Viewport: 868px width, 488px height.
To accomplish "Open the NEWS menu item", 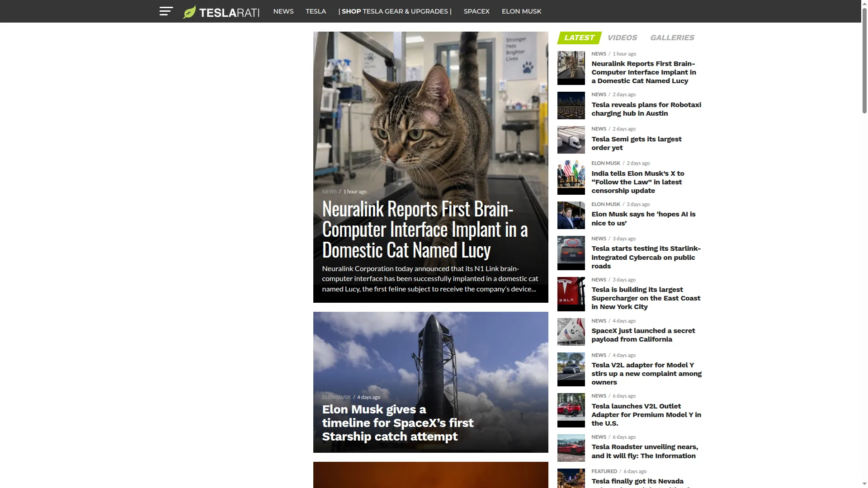I will click(x=283, y=11).
